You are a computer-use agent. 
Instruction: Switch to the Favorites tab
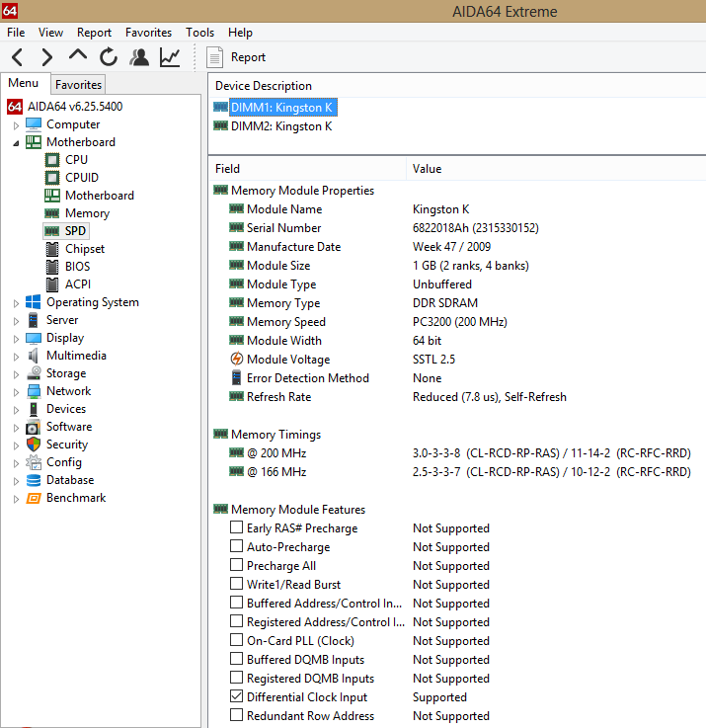[78, 85]
